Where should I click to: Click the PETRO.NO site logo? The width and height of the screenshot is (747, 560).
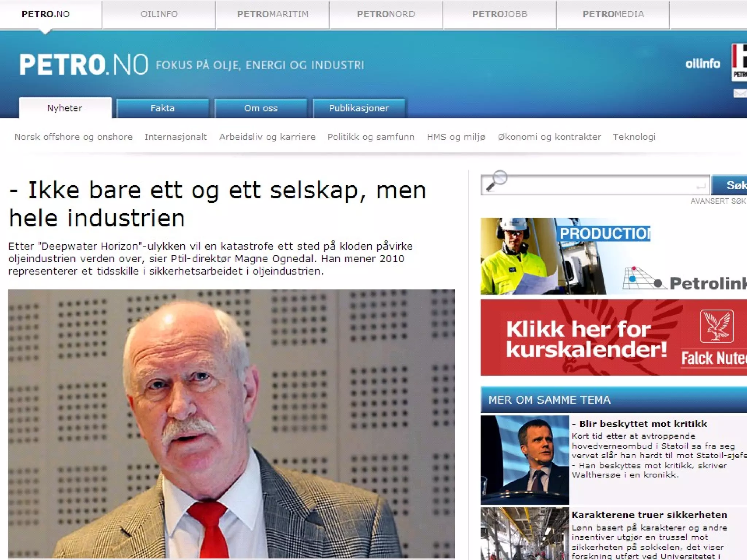click(84, 65)
